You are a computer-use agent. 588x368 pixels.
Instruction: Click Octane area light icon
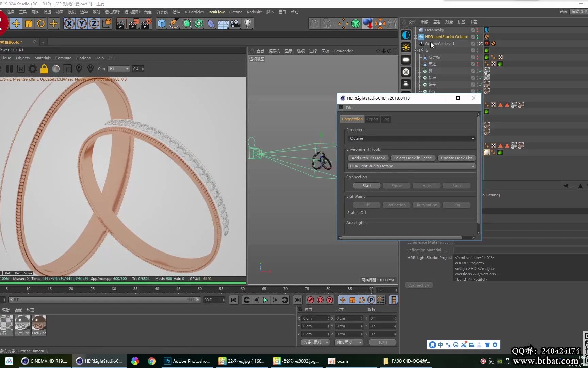point(406,60)
